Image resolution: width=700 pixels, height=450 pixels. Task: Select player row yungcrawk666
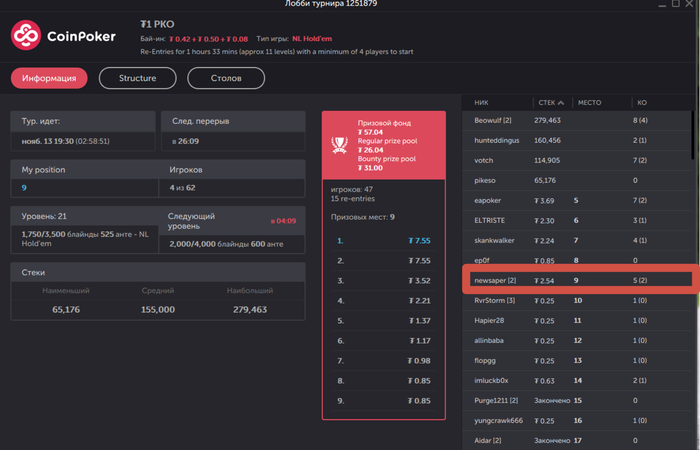(x=577, y=421)
